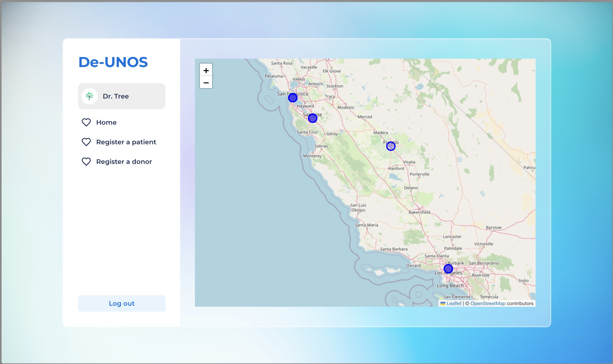Image resolution: width=613 pixels, height=364 pixels.
Task: Open the Leaflet attribution link
Action: coord(454,303)
